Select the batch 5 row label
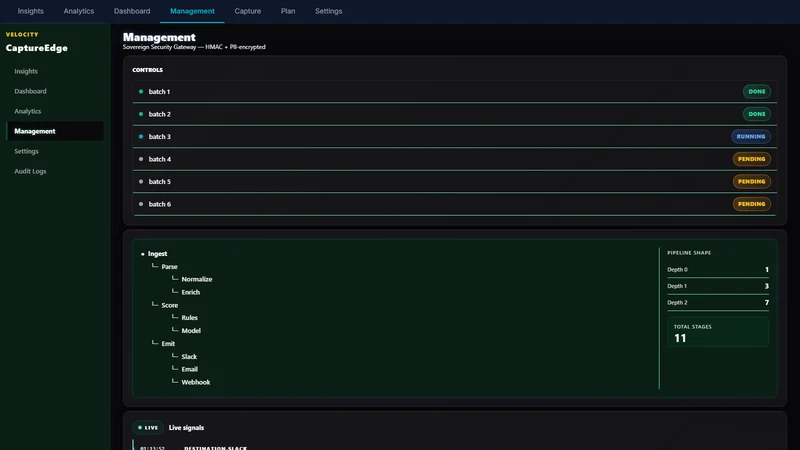The image size is (800, 450). coord(160,182)
